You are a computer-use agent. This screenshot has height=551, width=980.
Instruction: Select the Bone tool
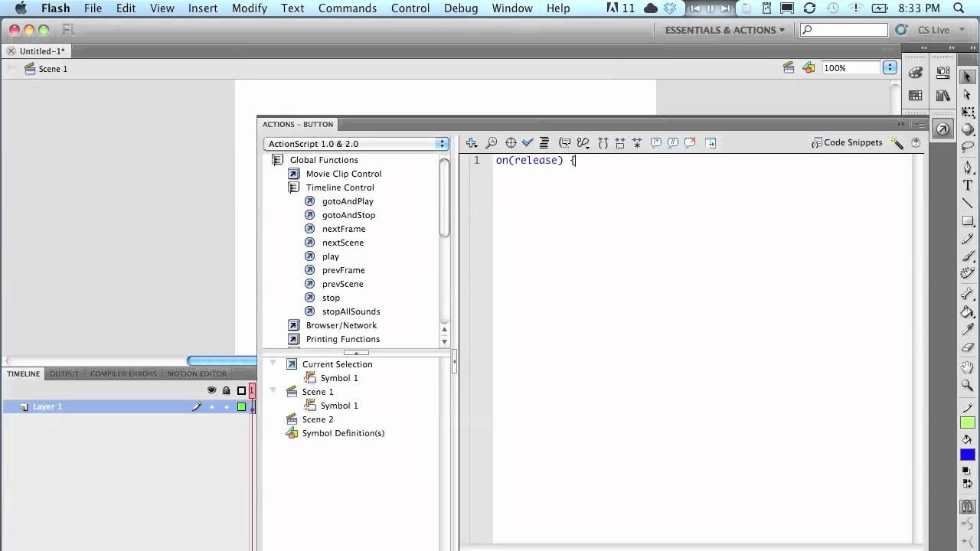(968, 294)
